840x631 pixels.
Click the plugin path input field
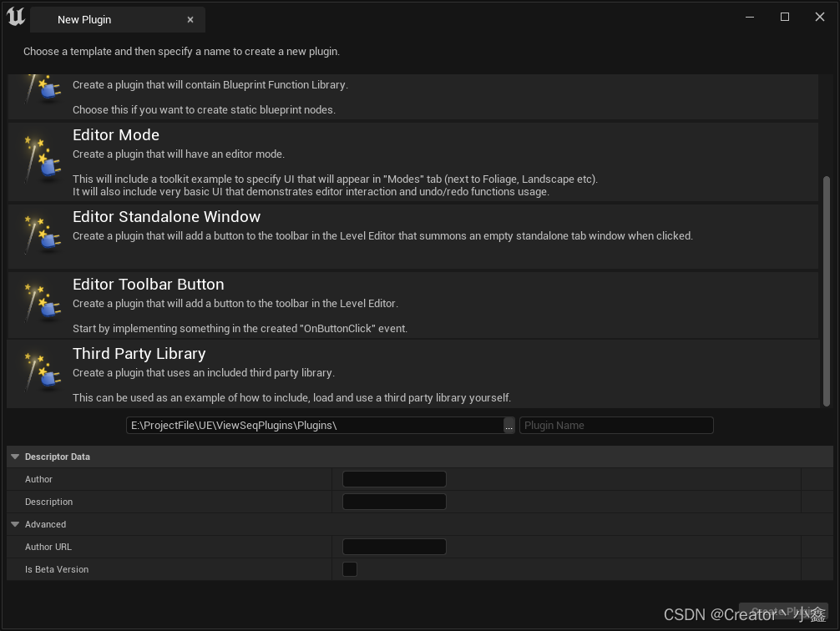[x=315, y=426]
